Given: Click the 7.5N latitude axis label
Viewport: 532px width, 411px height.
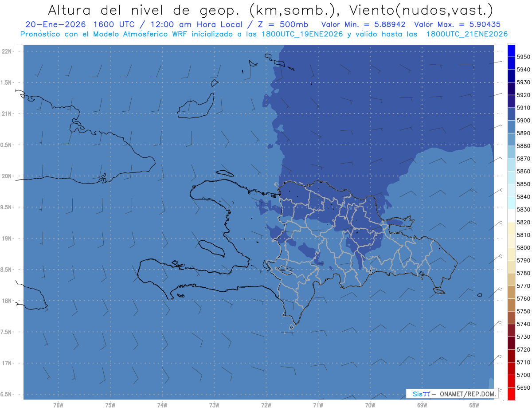Looking at the screenshot, I should (7, 332).
